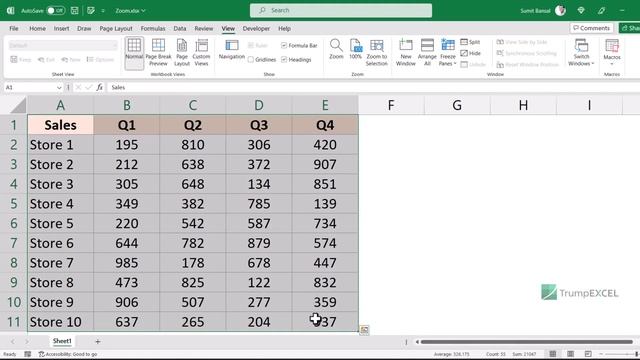Open Page Layout workbook view
Viewport: 640px width, 360px height.
pyautogui.click(x=182, y=52)
